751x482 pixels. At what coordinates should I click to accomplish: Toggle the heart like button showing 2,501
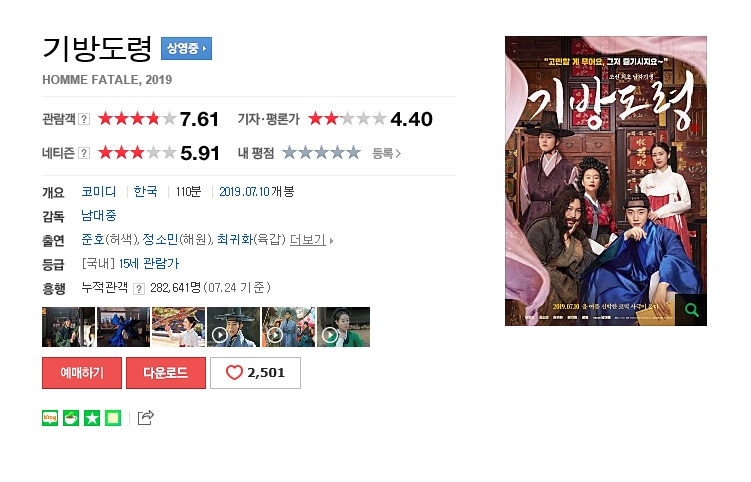pos(255,373)
